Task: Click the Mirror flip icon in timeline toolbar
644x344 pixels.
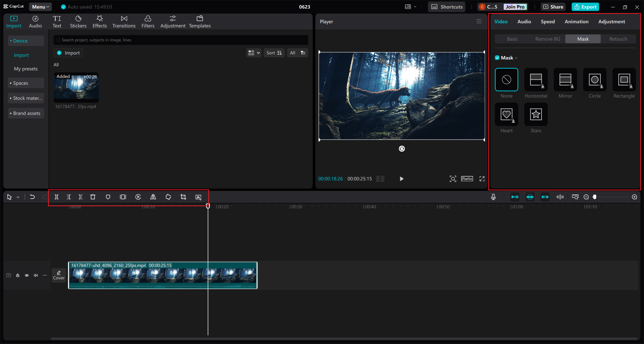Action: (x=153, y=197)
